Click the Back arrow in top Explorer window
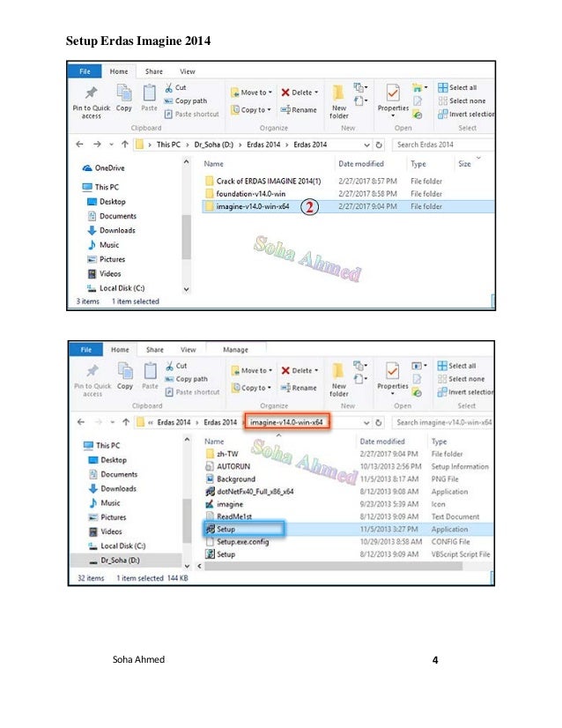This screenshot has width=562, height=728. 80,145
